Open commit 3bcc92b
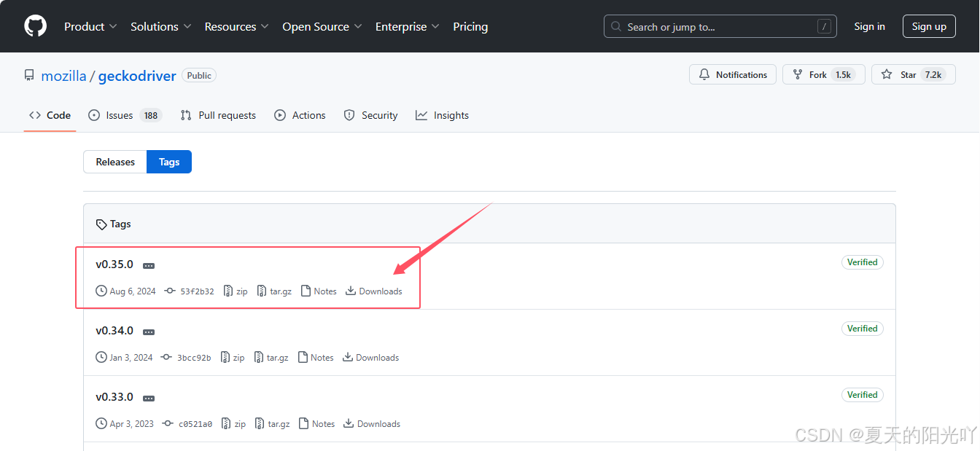 click(x=187, y=358)
